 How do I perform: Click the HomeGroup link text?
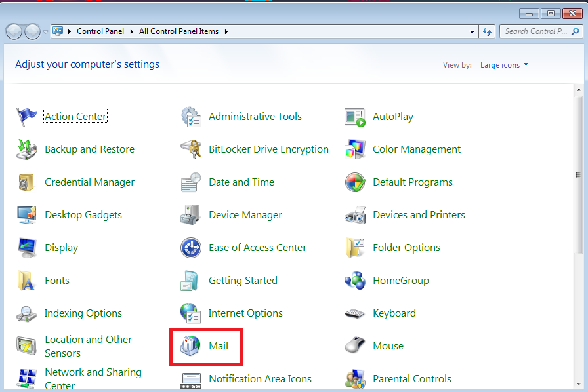[x=401, y=281]
